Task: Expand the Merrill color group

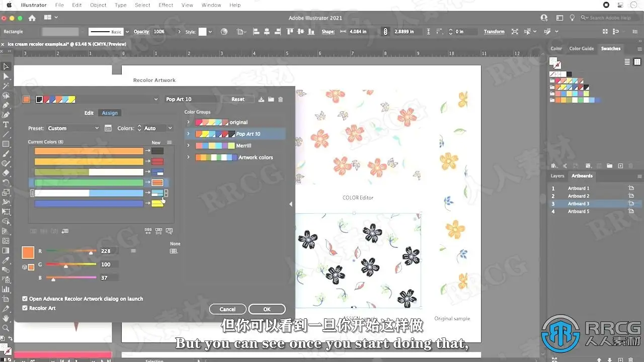Action: tap(189, 145)
